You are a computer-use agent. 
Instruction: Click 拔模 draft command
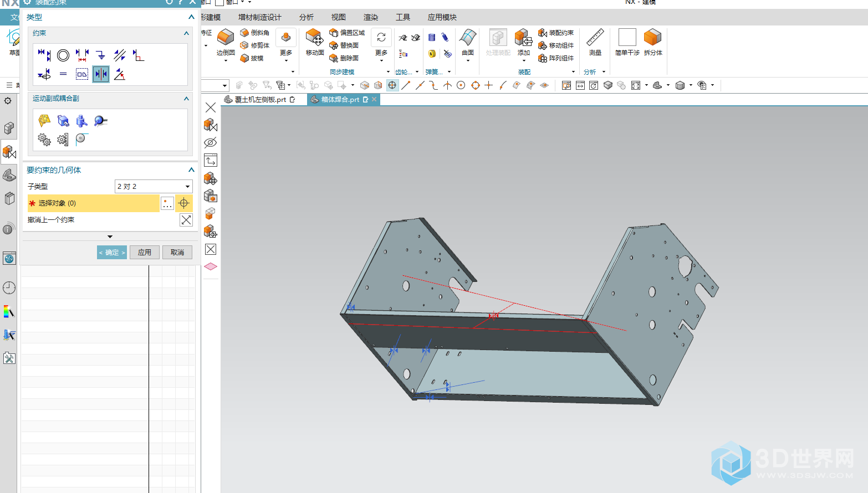pyautogui.click(x=252, y=58)
